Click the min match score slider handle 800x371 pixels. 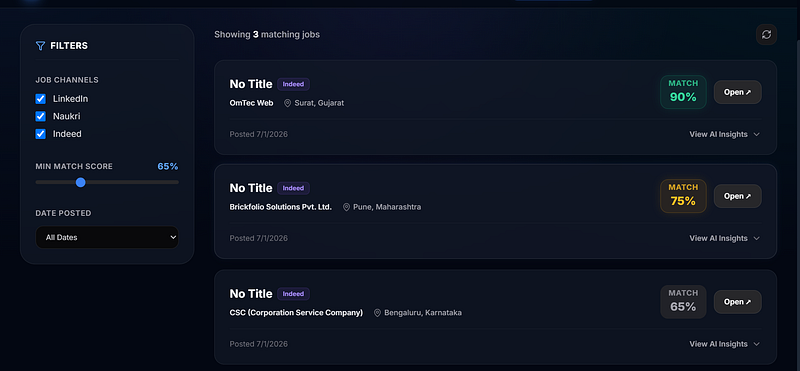[x=81, y=182]
